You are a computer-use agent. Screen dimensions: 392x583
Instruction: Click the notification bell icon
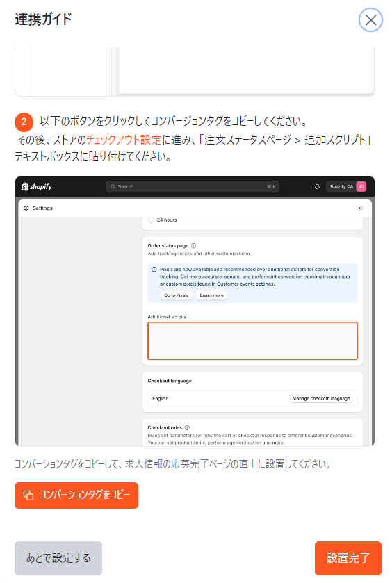(x=317, y=187)
